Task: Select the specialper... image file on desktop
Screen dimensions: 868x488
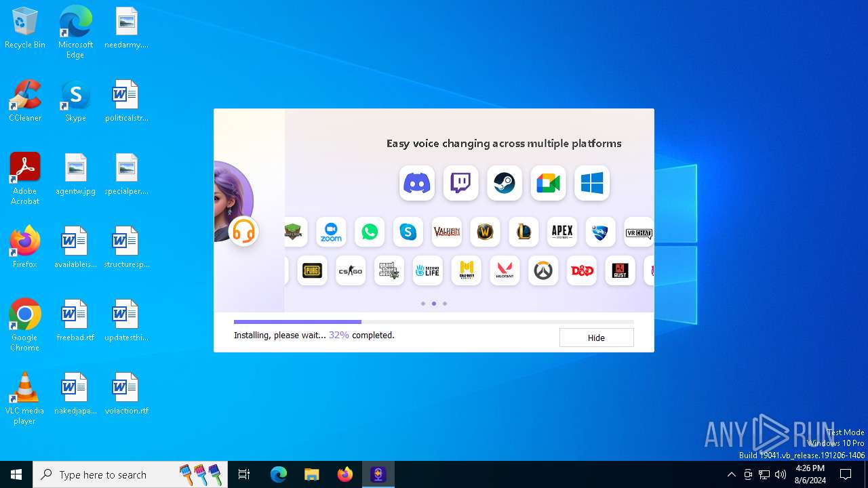Action: point(126,174)
